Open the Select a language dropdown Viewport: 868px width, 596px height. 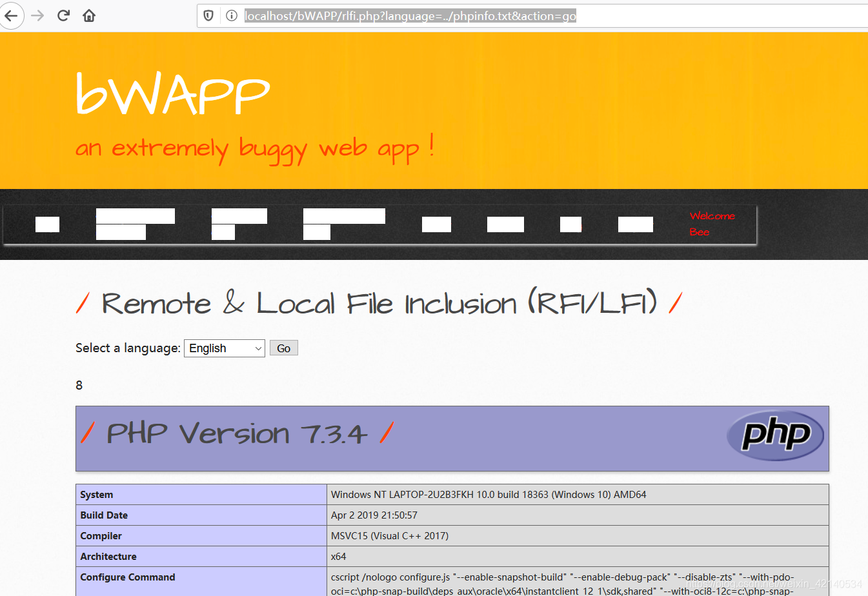225,348
